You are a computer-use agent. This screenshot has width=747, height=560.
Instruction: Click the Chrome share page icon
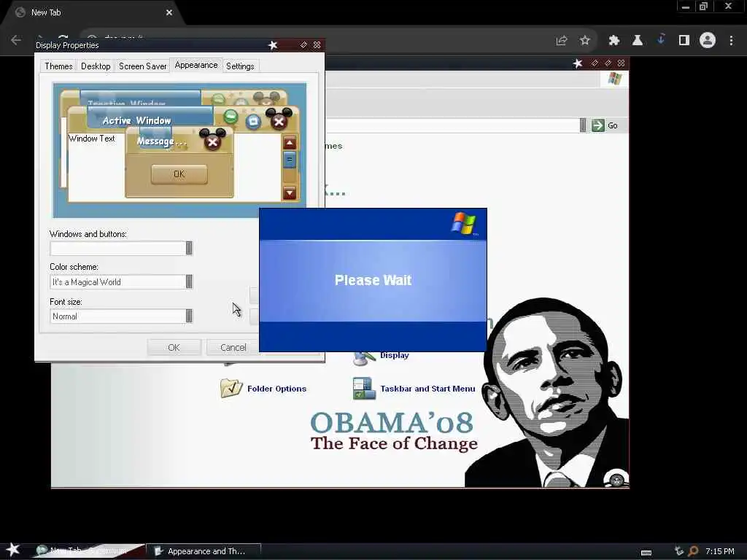pyautogui.click(x=562, y=41)
